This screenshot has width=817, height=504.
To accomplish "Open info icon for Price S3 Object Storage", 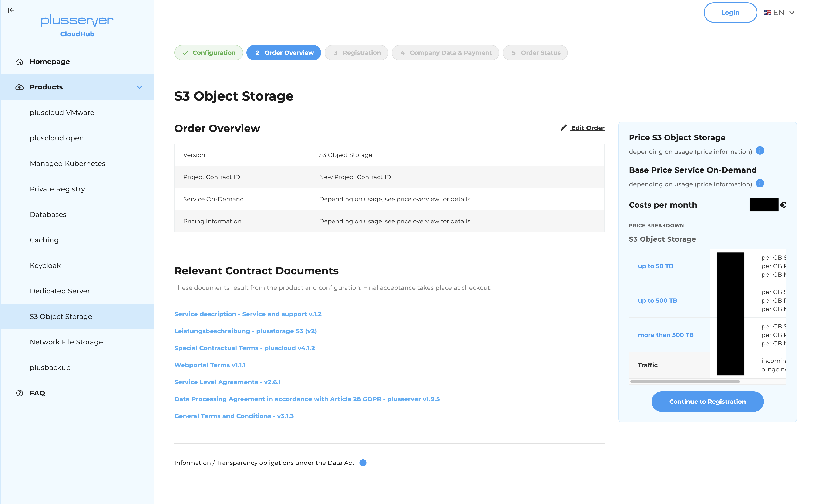I will tap(760, 151).
